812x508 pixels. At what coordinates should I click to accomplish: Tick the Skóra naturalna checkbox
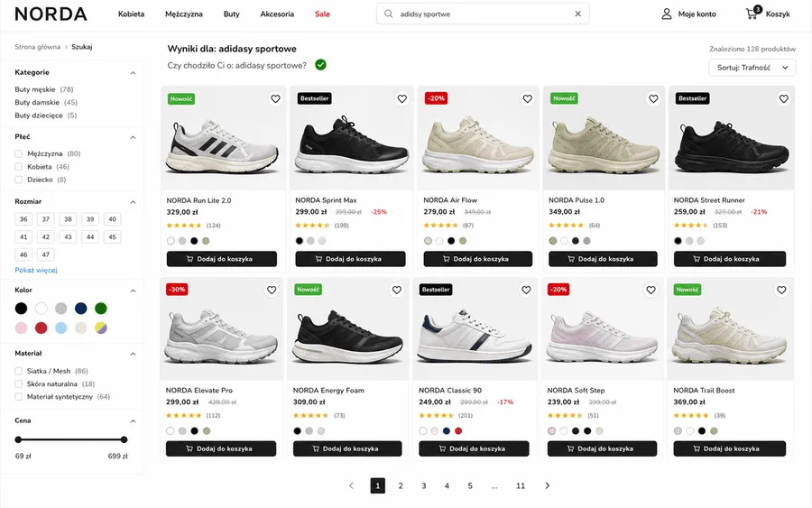click(19, 383)
